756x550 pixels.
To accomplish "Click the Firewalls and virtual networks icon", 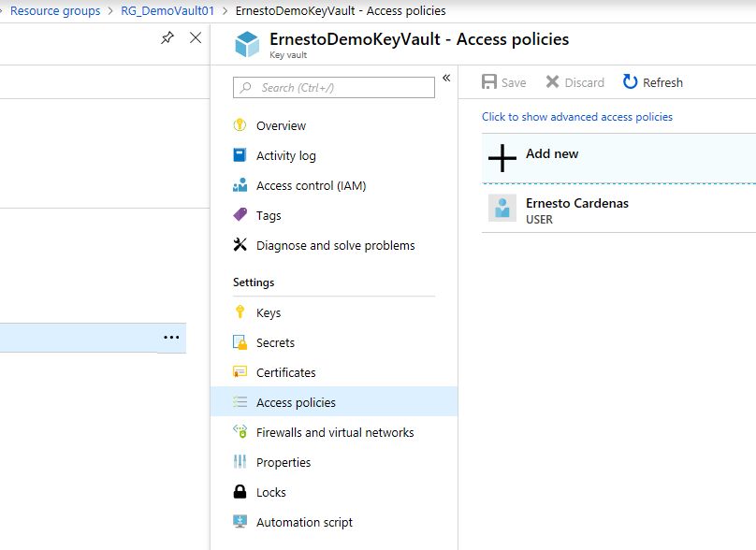I will coord(240,431).
